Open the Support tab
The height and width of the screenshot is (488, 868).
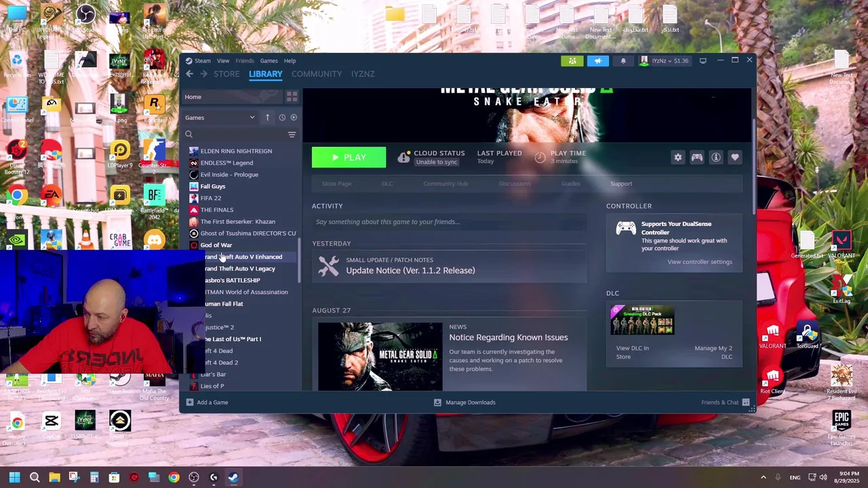click(x=621, y=184)
